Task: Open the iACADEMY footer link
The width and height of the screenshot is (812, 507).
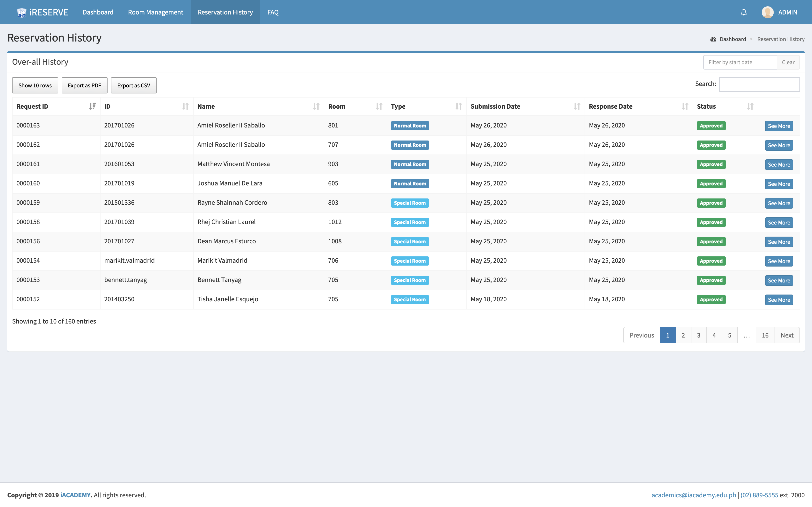Action: [x=75, y=495]
